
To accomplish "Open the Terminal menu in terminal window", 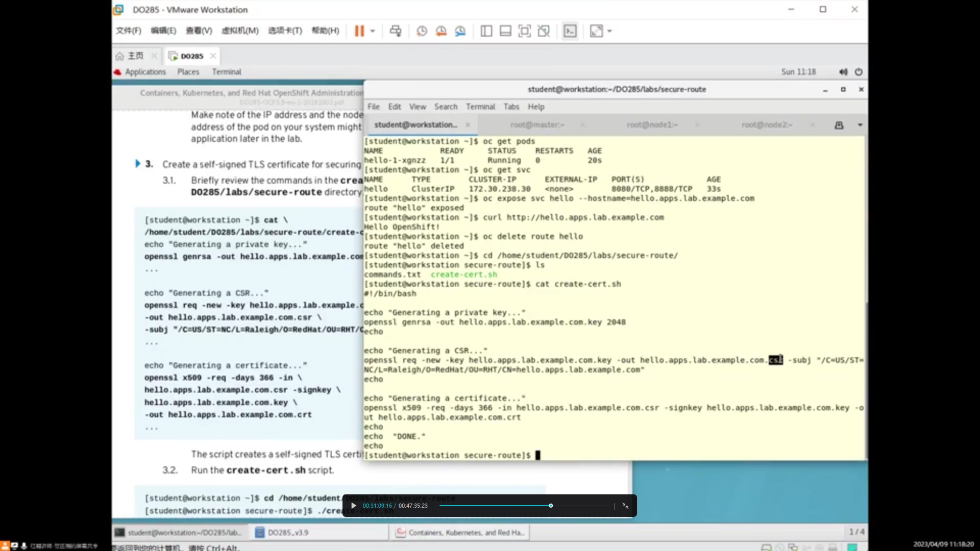I will (480, 107).
